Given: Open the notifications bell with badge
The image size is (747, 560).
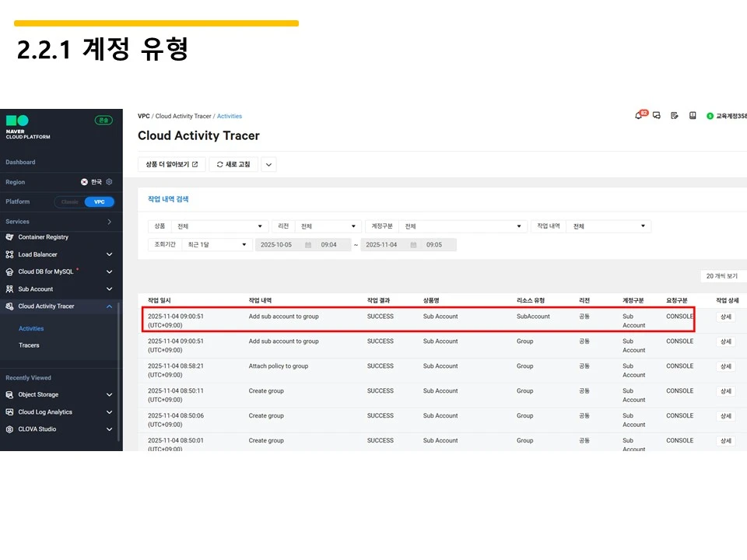Looking at the screenshot, I should point(640,115).
